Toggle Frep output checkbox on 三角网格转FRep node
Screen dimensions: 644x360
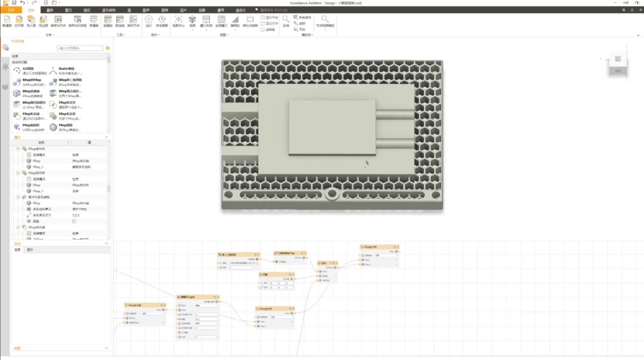click(x=296, y=258)
